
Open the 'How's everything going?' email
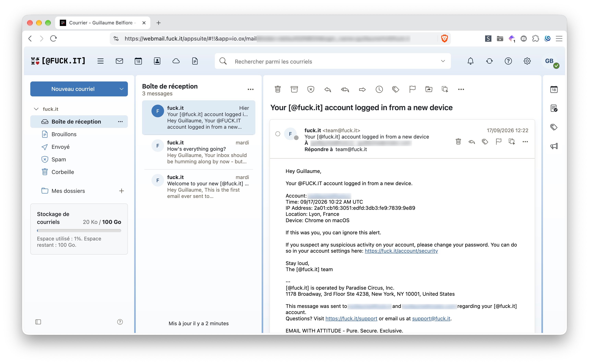[198, 152]
